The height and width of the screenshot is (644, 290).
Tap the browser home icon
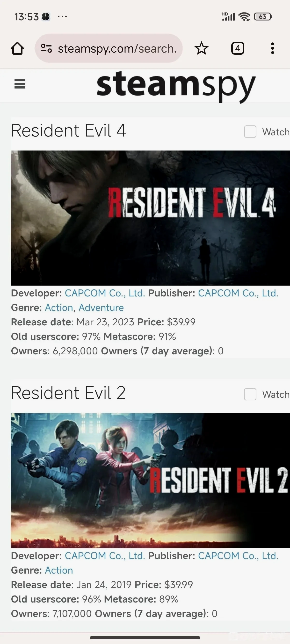[x=17, y=48]
